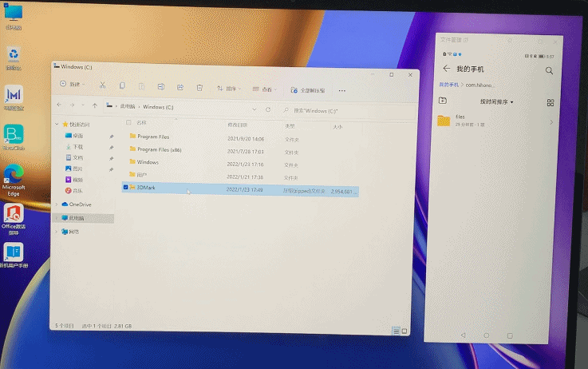
Task: Open the Office activation guide desktop shortcut
Action: (x=14, y=219)
